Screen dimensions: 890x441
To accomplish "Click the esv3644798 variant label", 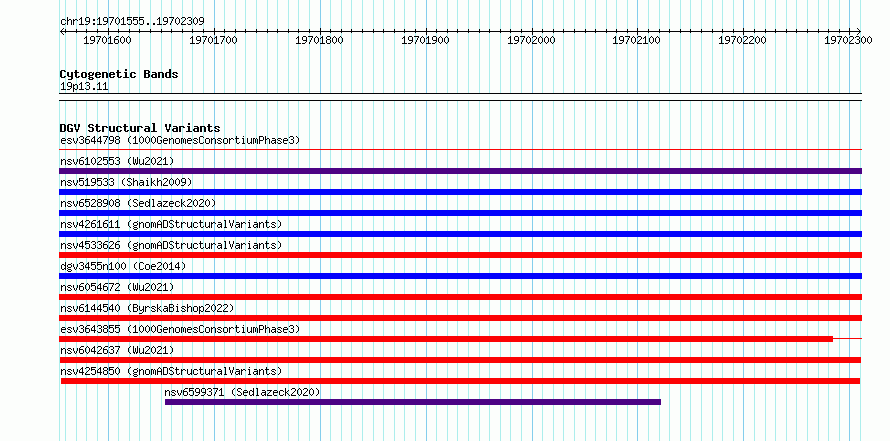I will coord(180,140).
